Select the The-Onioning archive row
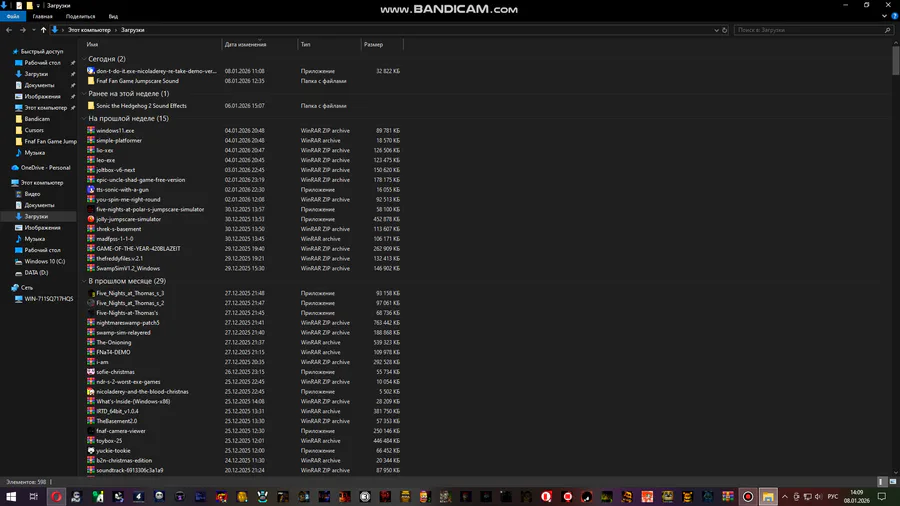This screenshot has height=506, width=900. (x=243, y=342)
